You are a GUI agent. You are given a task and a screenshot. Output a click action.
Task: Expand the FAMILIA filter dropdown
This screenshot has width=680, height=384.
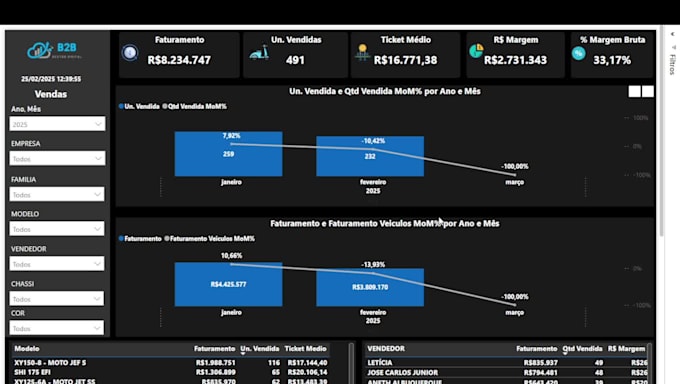click(x=57, y=194)
